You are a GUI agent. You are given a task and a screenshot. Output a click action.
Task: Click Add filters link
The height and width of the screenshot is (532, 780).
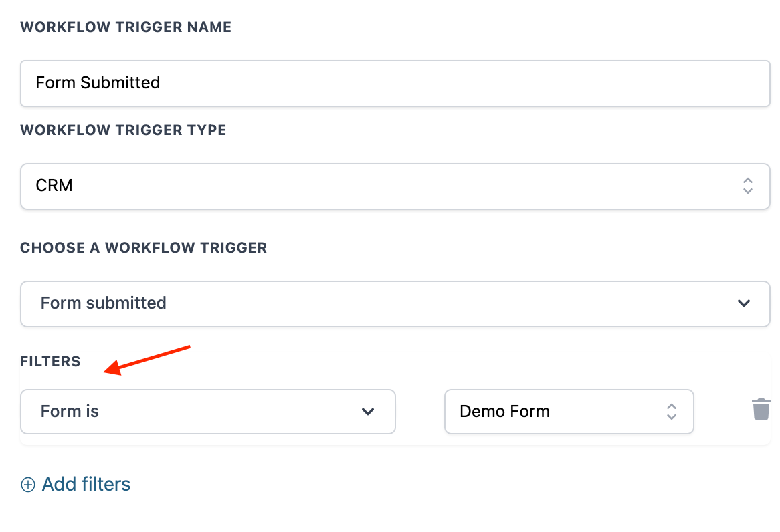[86, 484]
